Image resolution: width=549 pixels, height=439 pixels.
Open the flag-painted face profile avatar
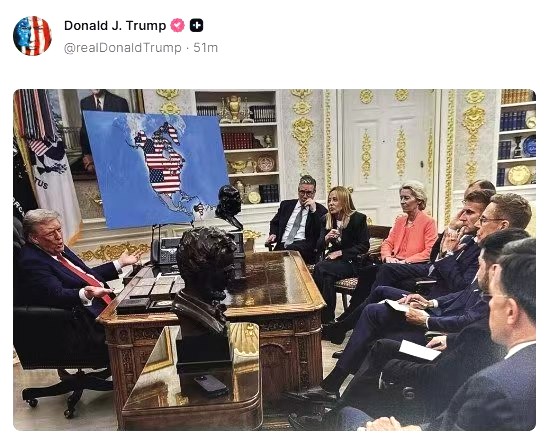point(32,36)
